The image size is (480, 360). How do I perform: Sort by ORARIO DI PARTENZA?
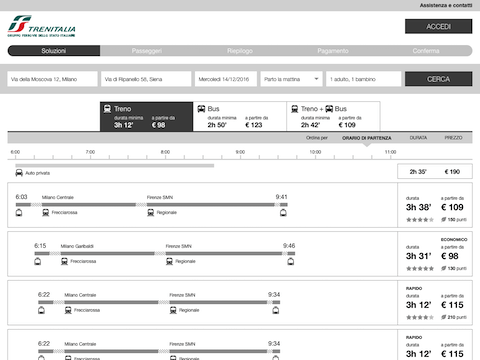(x=367, y=138)
